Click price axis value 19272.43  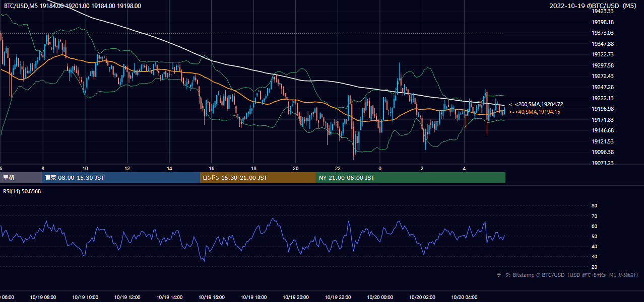point(602,76)
